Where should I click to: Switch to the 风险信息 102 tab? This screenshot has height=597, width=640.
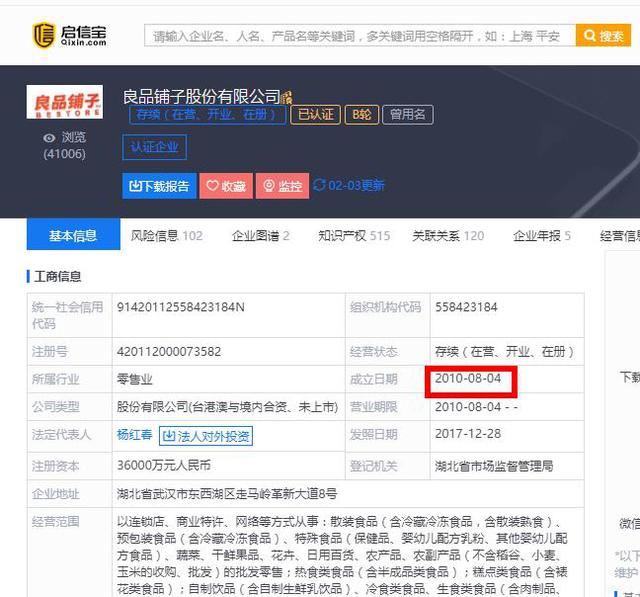coord(167,235)
